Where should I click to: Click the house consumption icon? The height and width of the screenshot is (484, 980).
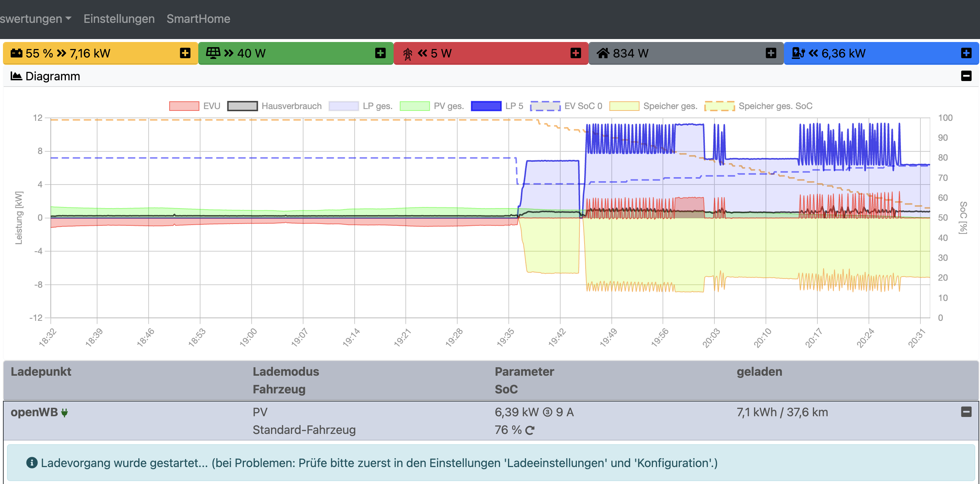tap(603, 53)
